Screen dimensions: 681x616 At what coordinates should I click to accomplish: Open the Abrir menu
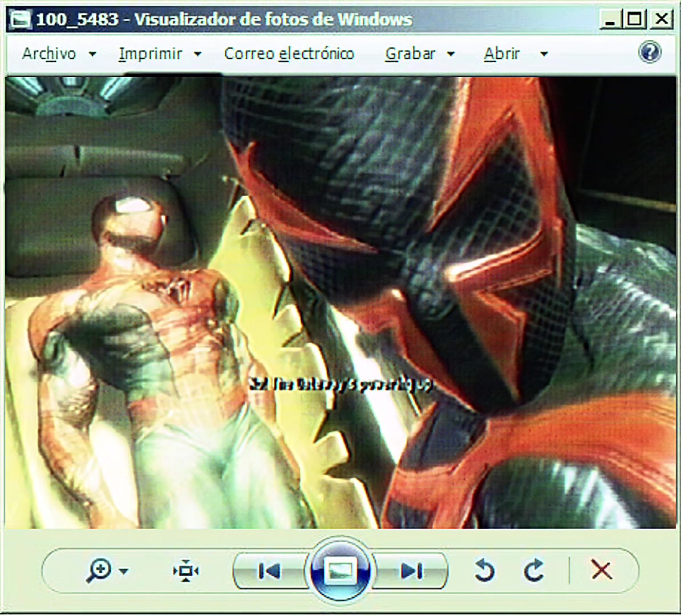(x=502, y=54)
